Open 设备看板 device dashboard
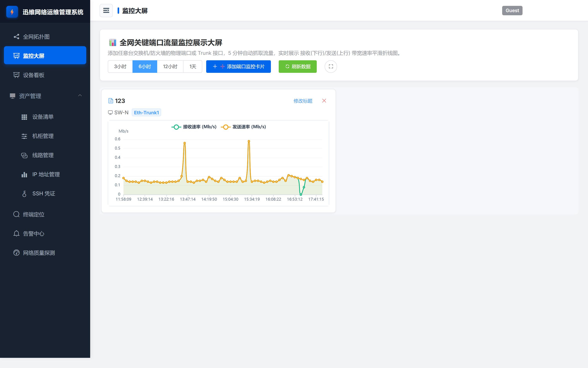The width and height of the screenshot is (588, 368). coord(45,75)
